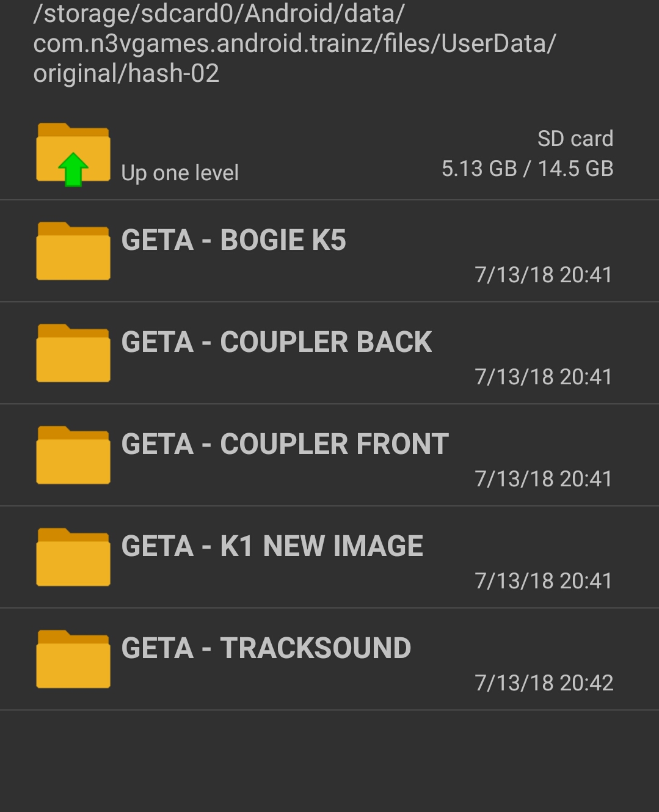Viewport: 659px width, 812px height.
Task: Tap the SD card label
Action: [x=575, y=139]
